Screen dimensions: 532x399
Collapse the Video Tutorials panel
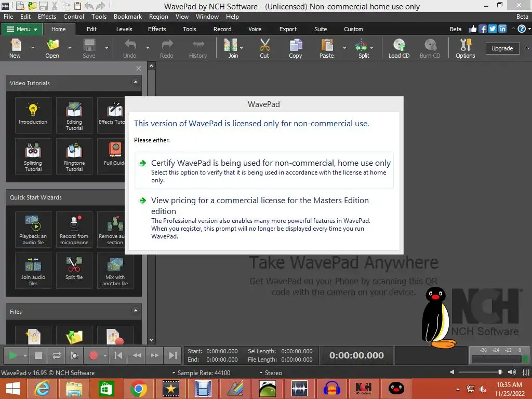click(x=136, y=83)
